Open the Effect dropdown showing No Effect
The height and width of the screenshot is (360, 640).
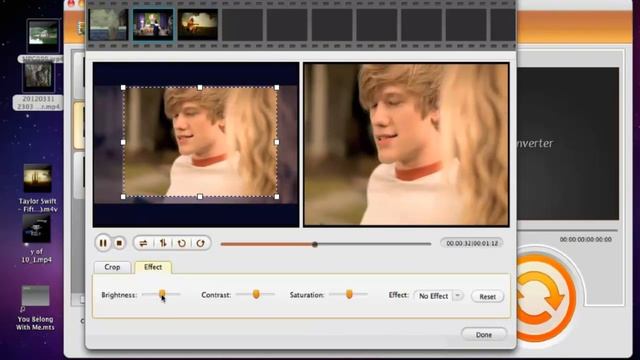point(438,296)
